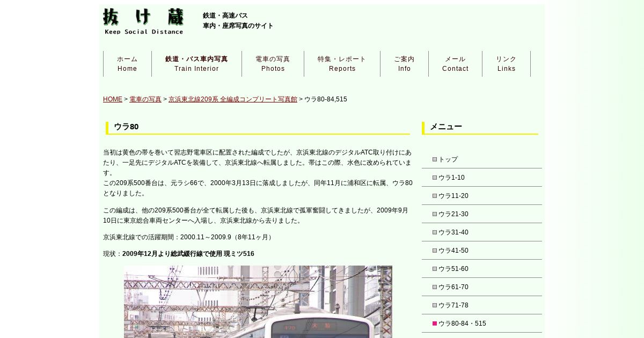Select トップ in the sidebar menu

(482, 159)
